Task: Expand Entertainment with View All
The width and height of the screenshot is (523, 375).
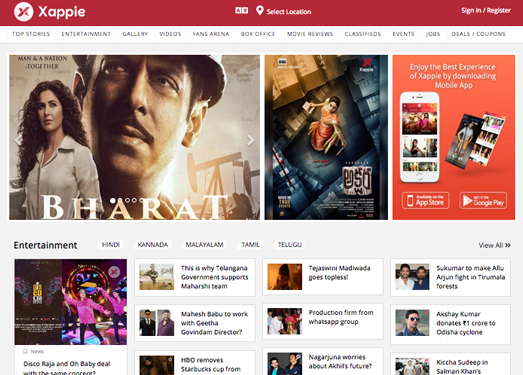Action: [494, 245]
